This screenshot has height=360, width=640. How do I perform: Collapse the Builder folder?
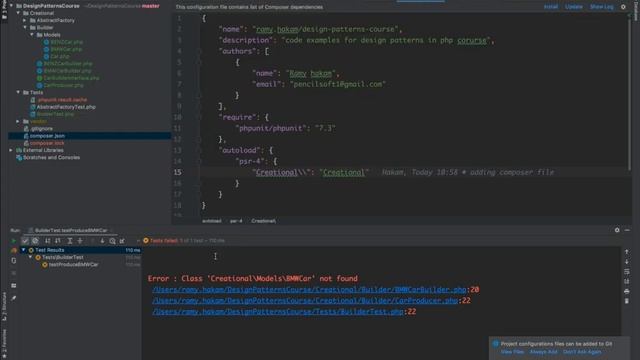click(x=25, y=27)
